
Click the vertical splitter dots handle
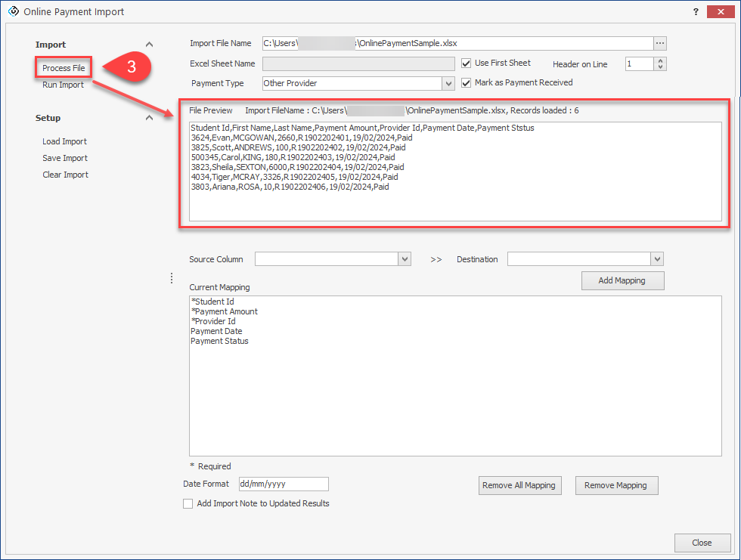[x=172, y=279]
